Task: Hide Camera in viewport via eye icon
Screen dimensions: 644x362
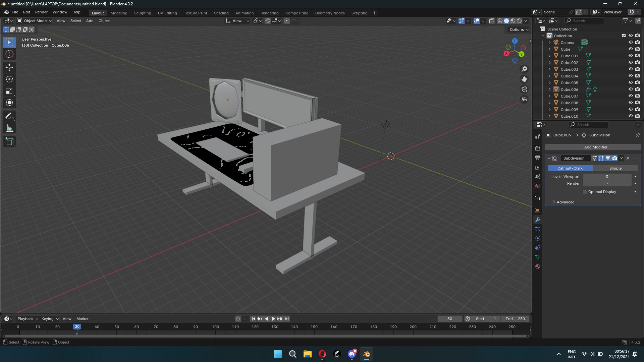Action: [631, 42]
